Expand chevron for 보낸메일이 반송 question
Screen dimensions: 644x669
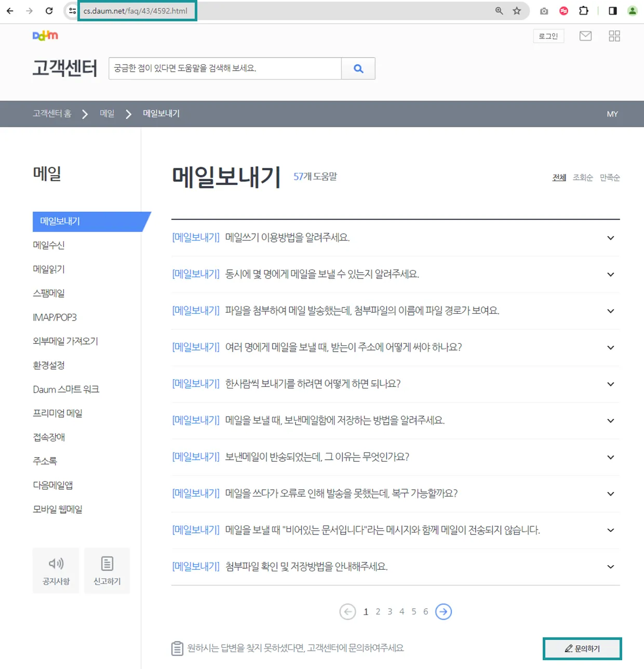click(611, 457)
